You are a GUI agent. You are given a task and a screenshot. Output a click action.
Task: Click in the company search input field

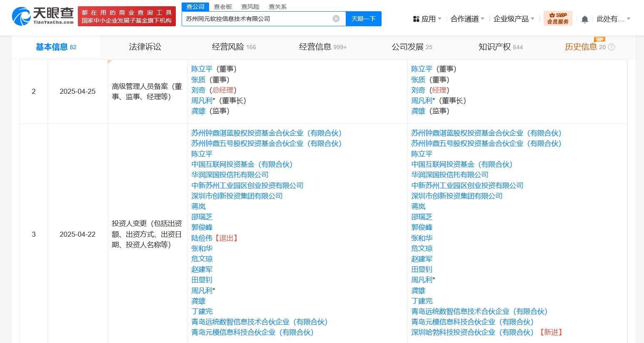pyautogui.click(x=256, y=19)
